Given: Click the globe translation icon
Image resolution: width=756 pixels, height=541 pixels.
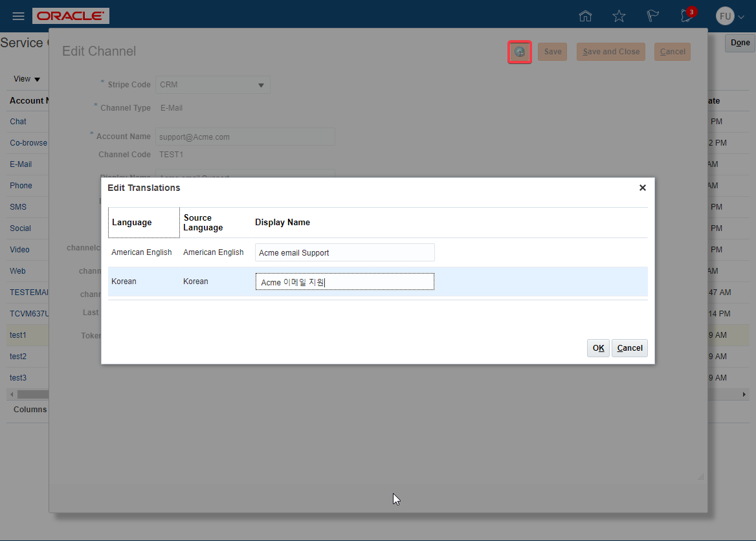Looking at the screenshot, I should click(520, 52).
